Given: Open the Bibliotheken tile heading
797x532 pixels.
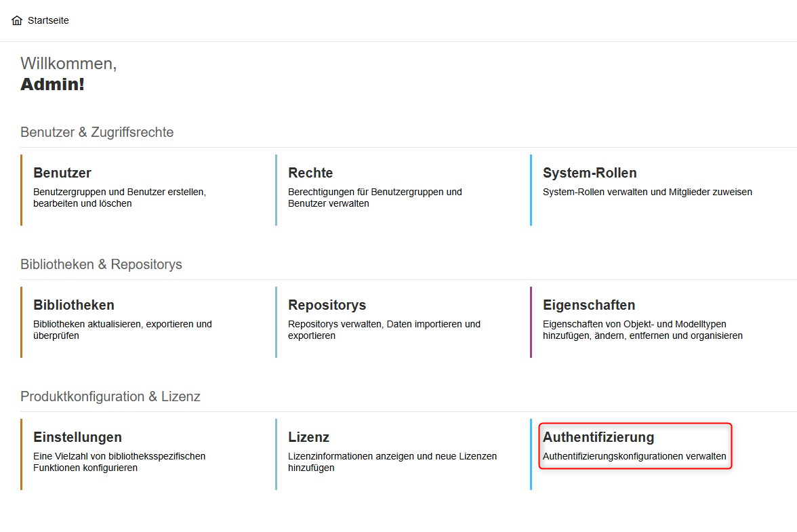Looking at the screenshot, I should click(x=74, y=305).
